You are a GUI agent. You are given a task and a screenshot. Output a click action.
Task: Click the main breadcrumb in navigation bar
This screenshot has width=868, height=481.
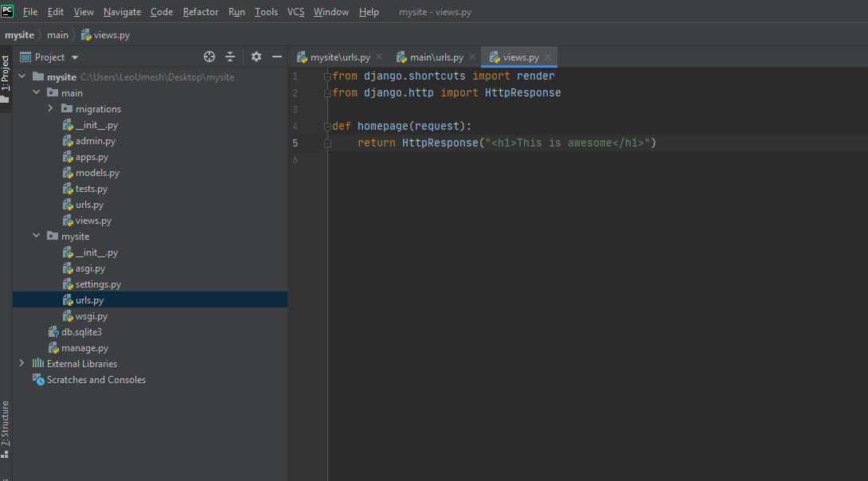57,35
